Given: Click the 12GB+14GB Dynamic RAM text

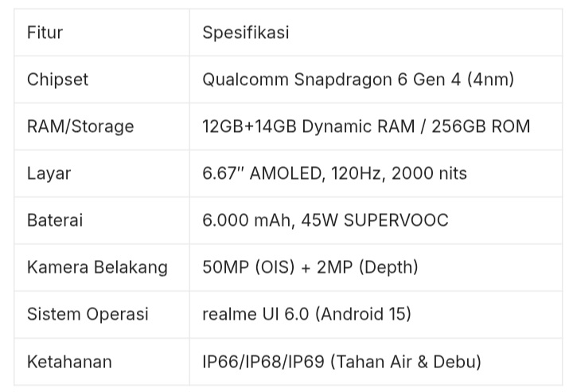Looking at the screenshot, I should click(306, 126).
